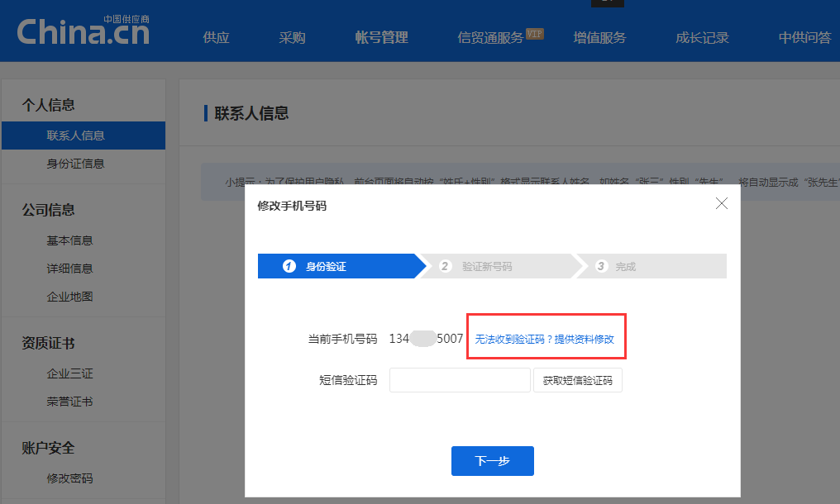Click the China.cn logo

coord(83,31)
